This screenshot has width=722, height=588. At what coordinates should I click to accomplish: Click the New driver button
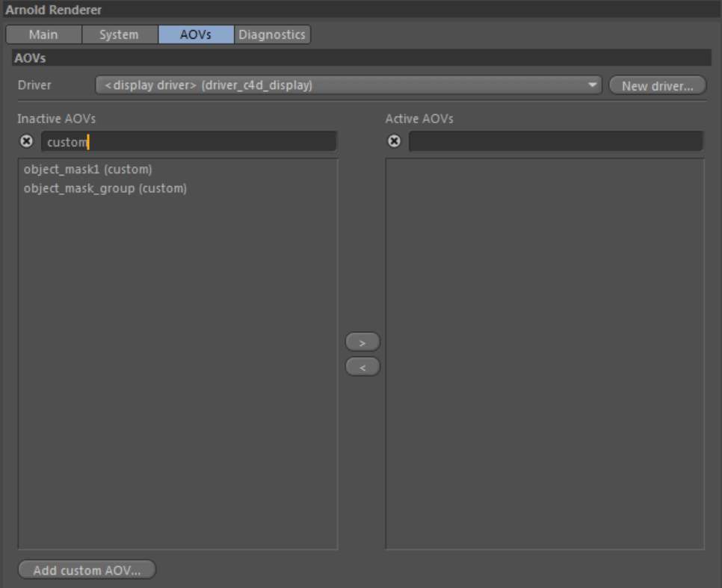pyautogui.click(x=658, y=86)
